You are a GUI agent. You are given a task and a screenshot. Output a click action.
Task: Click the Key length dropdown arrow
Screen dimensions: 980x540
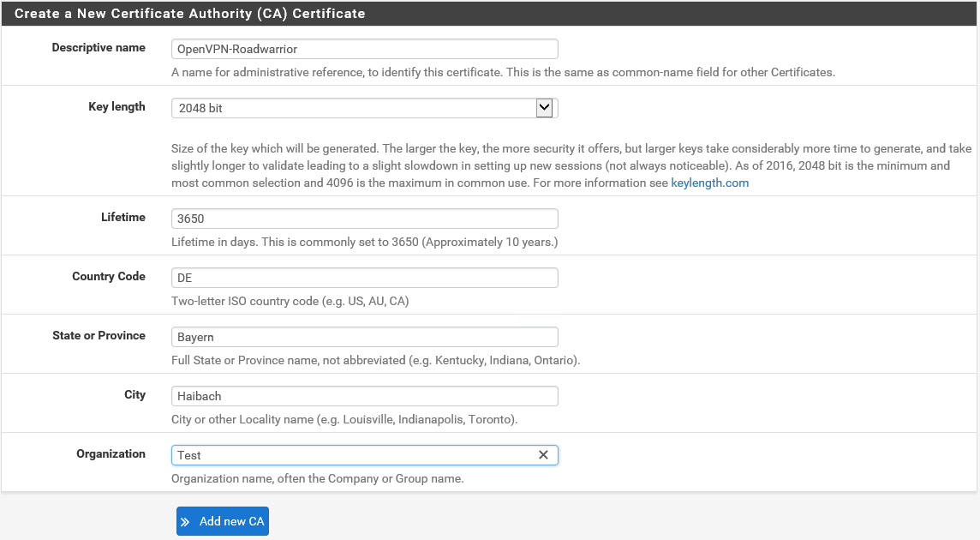(x=544, y=108)
